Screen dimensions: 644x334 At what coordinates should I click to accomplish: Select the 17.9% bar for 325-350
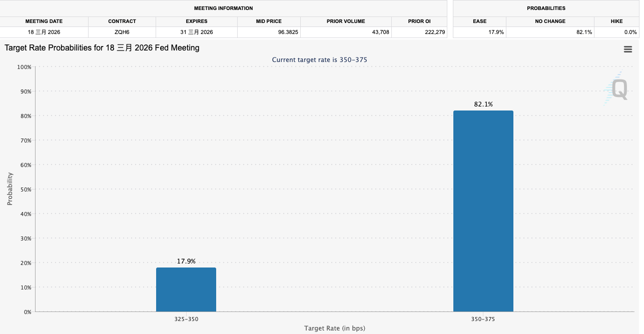coord(186,289)
